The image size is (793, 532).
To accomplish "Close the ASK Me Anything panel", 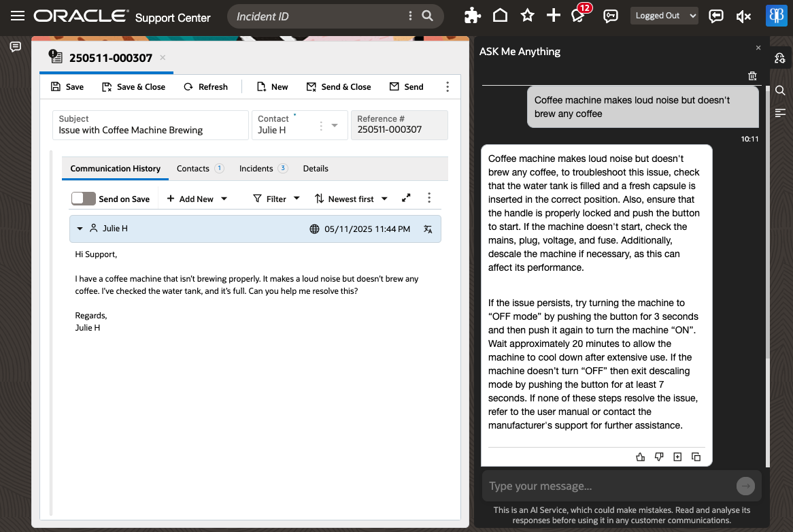I will coord(758,48).
